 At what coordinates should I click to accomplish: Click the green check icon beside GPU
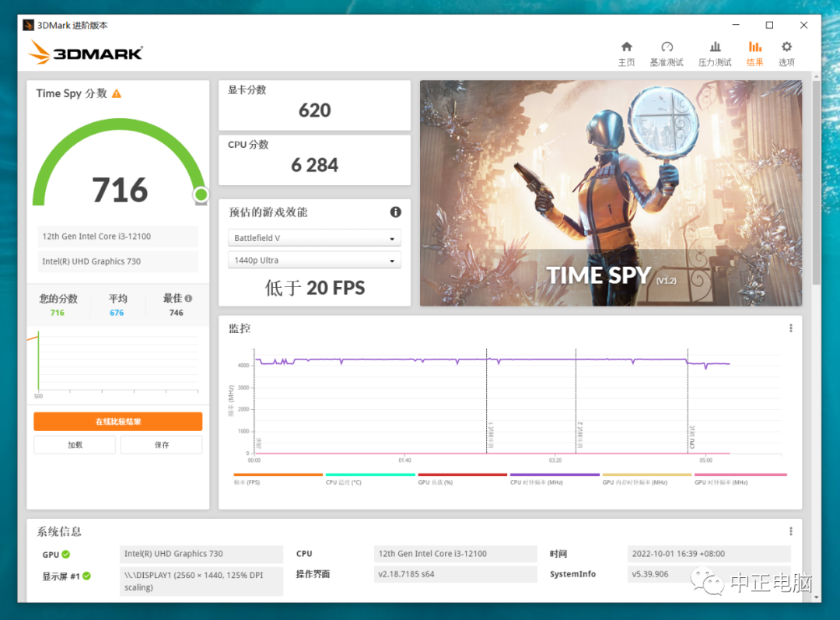(x=66, y=554)
